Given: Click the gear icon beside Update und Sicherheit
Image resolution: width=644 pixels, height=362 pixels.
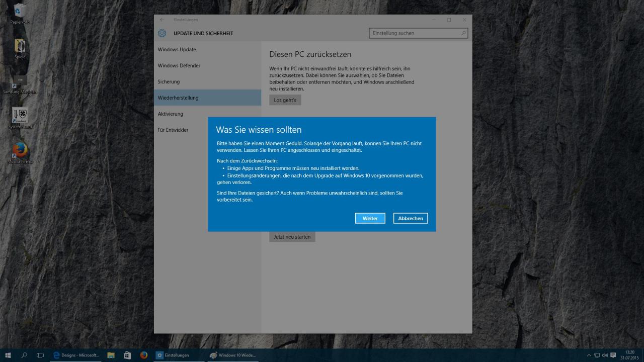Looking at the screenshot, I should pyautogui.click(x=162, y=33).
